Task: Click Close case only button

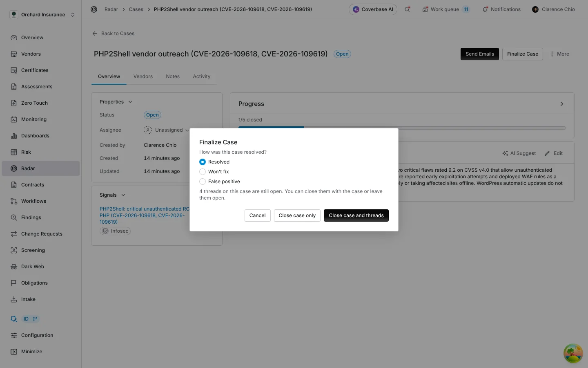Action: (297, 215)
